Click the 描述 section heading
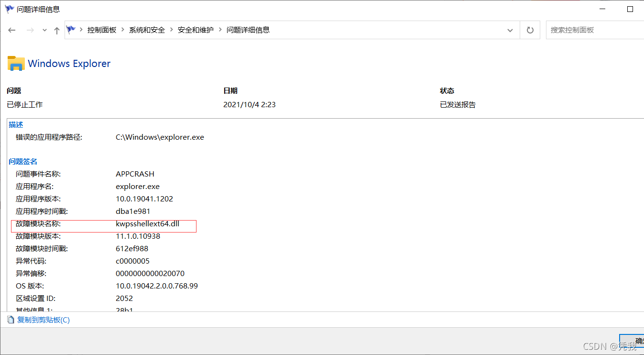Image resolution: width=644 pixels, height=355 pixels. (x=16, y=124)
